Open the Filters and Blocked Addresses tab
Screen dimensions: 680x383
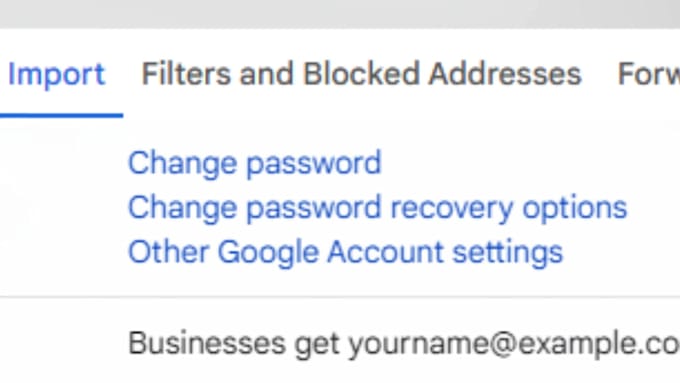[x=361, y=74]
